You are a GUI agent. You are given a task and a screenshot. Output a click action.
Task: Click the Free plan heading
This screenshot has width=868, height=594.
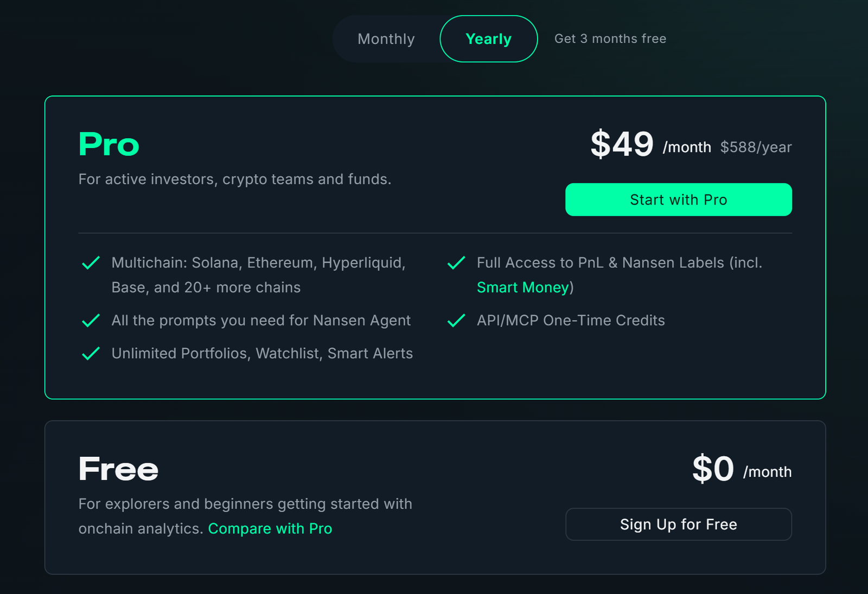[x=117, y=469]
